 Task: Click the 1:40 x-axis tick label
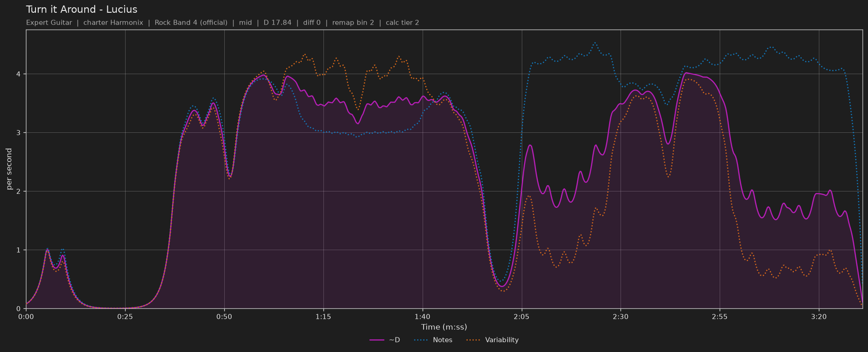pos(423,317)
